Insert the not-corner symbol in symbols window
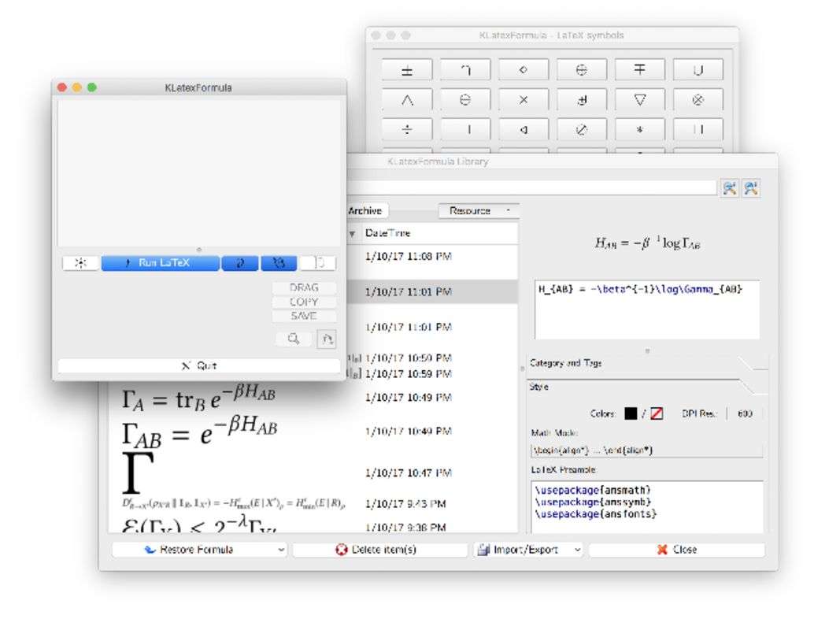840x619 pixels. click(465, 70)
